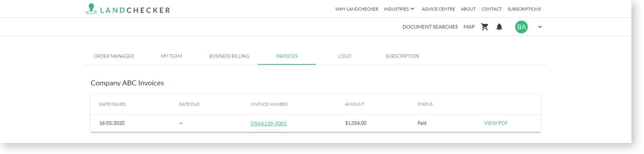The image size is (644, 154).
Task: Open Subscriptions in top navigation
Action: pos(524,9)
